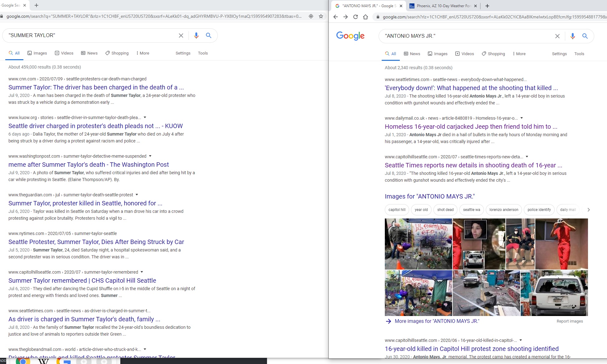Close the "ANTONIO MAYS JR." browser tab

[x=401, y=6]
